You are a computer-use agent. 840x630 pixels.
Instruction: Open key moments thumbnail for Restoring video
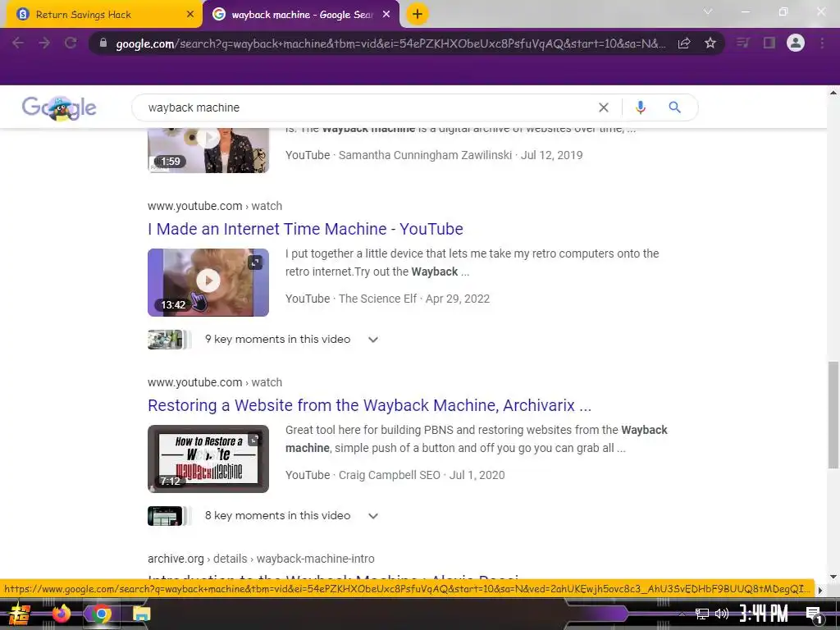click(169, 516)
